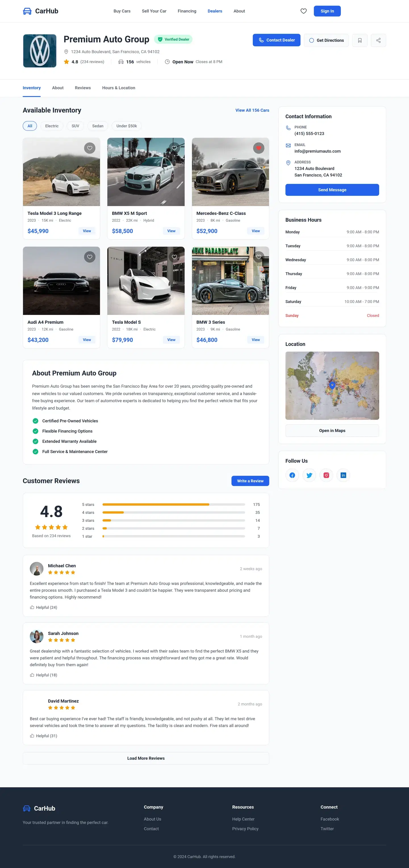This screenshot has width=409, height=868.
Task: Select the All inventory filter
Action: (x=30, y=126)
